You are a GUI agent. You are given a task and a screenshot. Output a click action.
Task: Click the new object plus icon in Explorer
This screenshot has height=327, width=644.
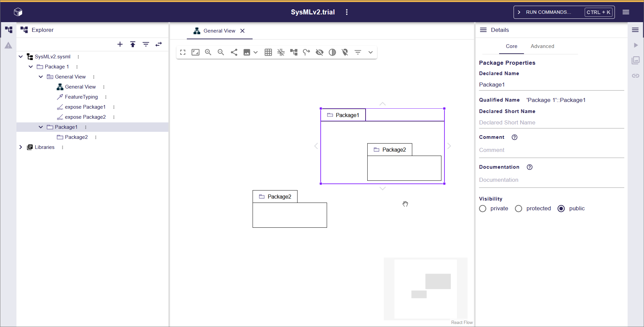pyautogui.click(x=120, y=44)
